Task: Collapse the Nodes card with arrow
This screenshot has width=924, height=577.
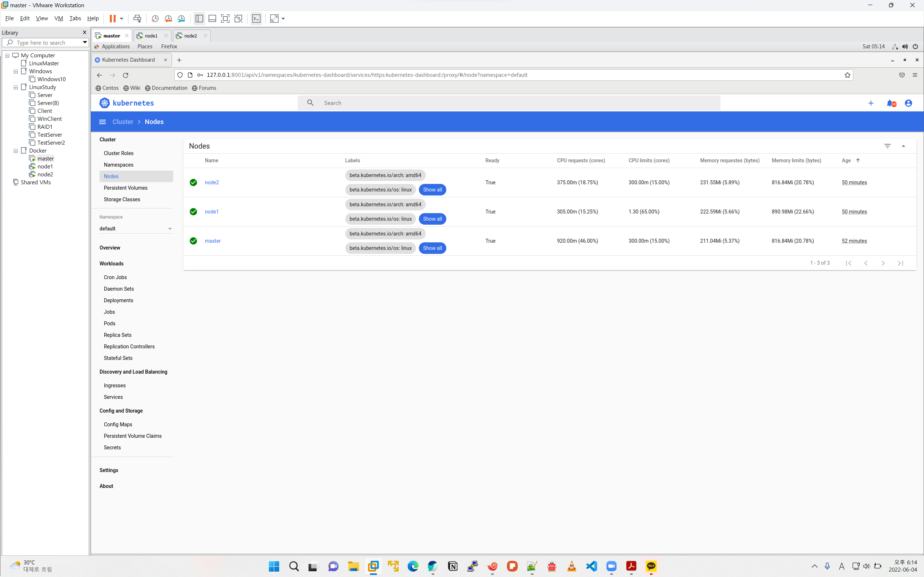Action: tap(903, 146)
